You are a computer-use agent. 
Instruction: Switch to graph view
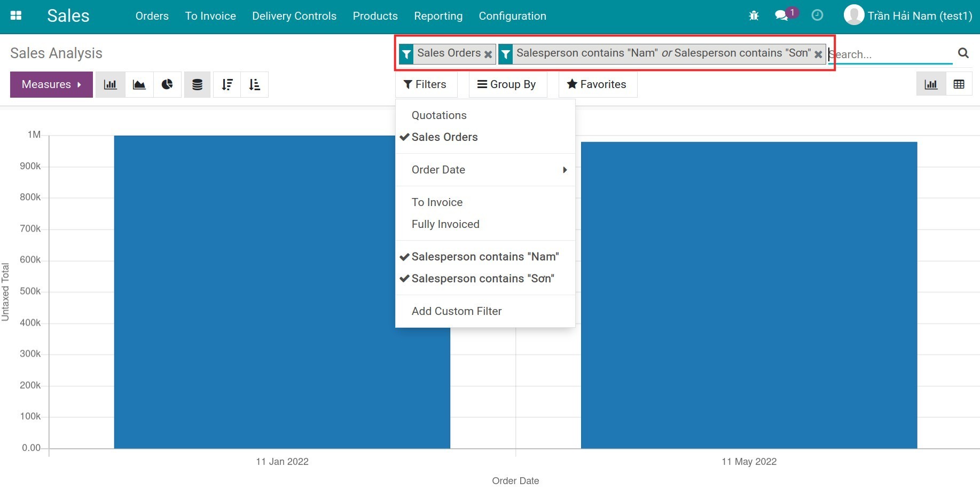tap(931, 84)
